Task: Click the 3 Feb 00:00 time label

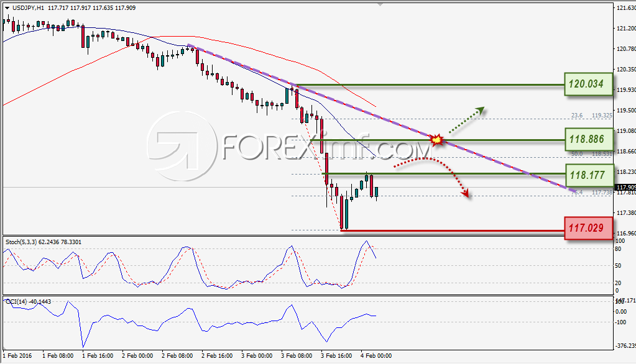Action: 257,356
